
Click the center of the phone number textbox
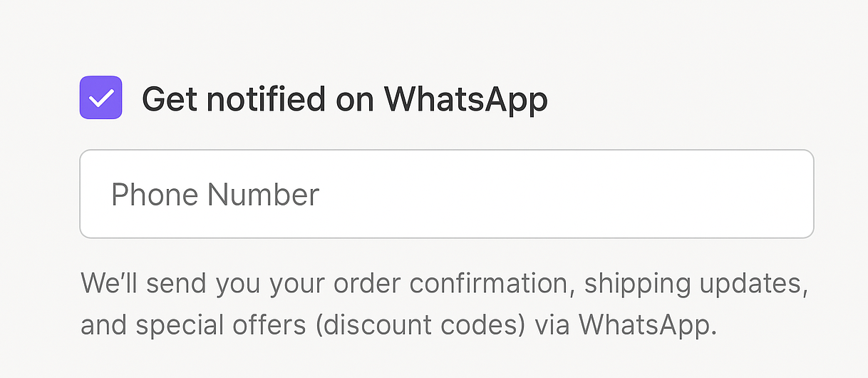(446, 194)
